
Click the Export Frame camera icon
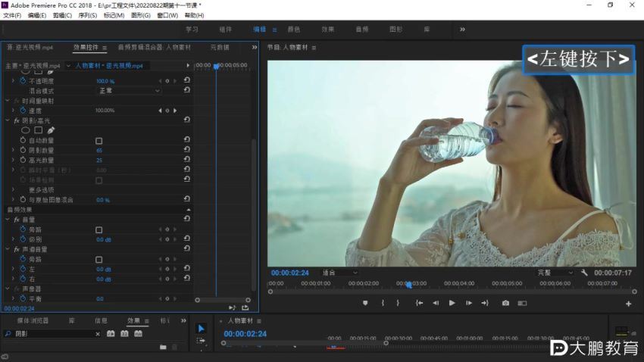pyautogui.click(x=505, y=303)
